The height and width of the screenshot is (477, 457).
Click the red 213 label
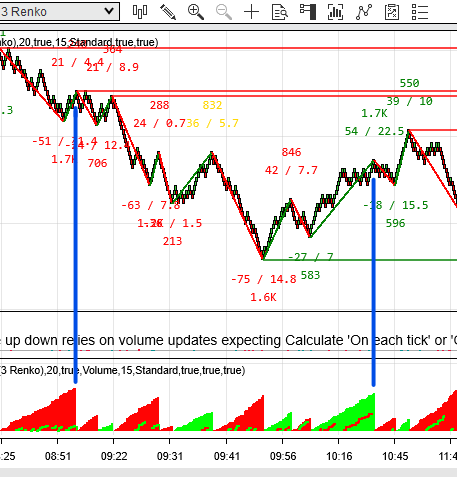coord(172,241)
